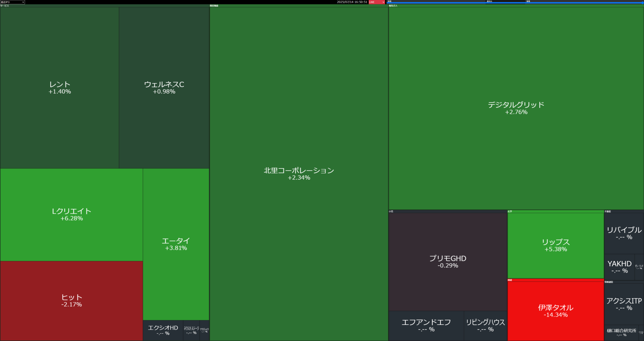Select the 樋口総合研究所 tile

point(622,333)
